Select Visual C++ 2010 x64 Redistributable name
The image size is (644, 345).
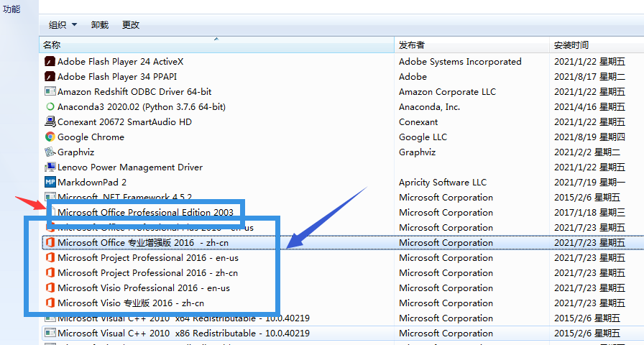[183, 318]
